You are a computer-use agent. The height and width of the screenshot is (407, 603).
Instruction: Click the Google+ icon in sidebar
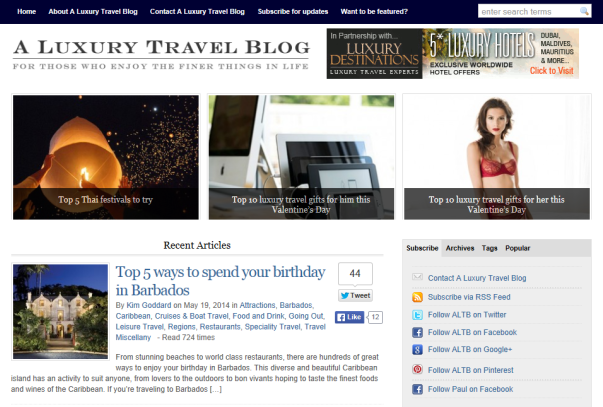[417, 350]
